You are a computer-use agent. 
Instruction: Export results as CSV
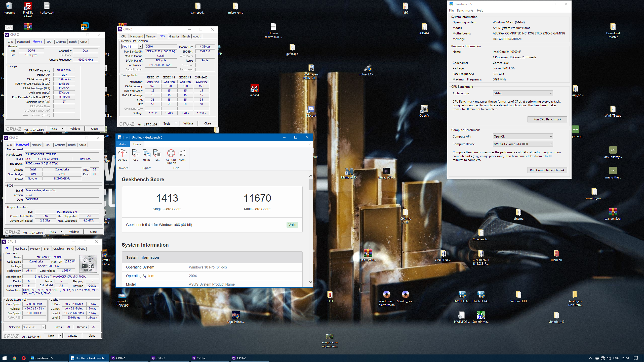point(136,155)
